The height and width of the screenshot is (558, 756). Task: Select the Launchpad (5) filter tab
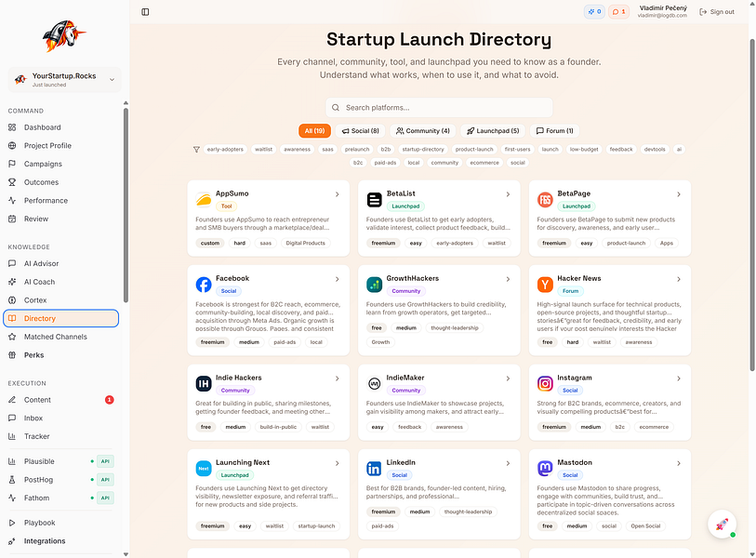(493, 131)
